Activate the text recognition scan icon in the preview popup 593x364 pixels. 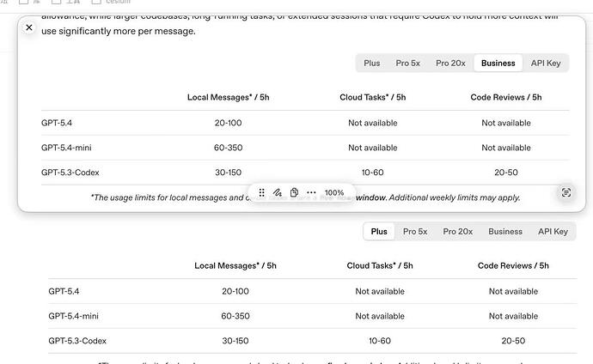565,192
